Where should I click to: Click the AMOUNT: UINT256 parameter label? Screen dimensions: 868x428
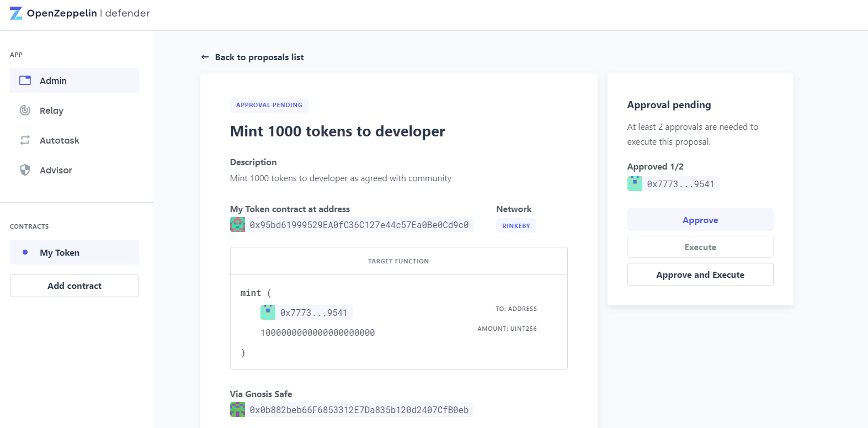click(507, 329)
